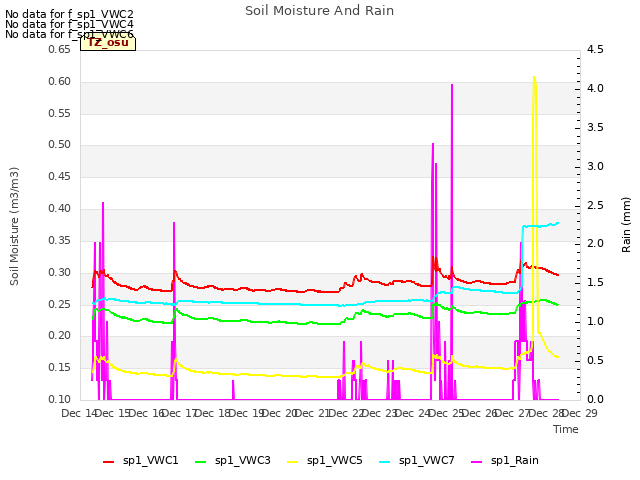Screen dimensions: 640x480
Task: Click the 0.40 left axis tick label
Action: pyautogui.click(x=60, y=209)
